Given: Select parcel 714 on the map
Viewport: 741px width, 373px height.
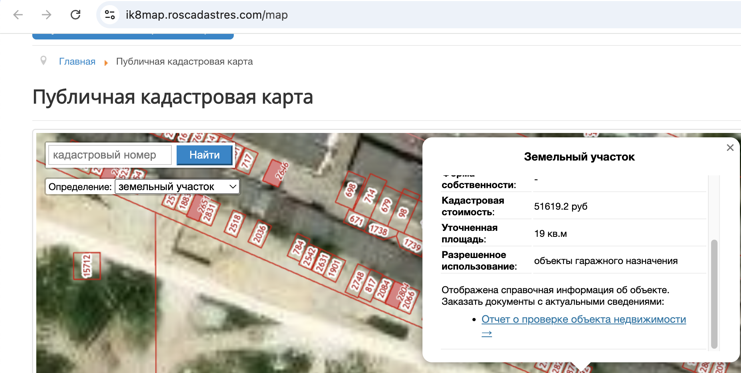Looking at the screenshot, I should click(370, 195).
